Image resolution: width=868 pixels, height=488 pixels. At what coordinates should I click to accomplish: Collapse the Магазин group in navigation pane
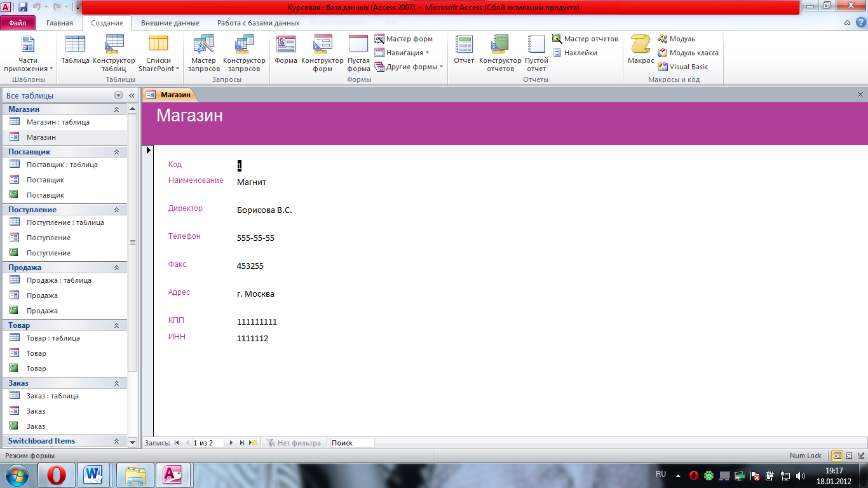click(116, 109)
